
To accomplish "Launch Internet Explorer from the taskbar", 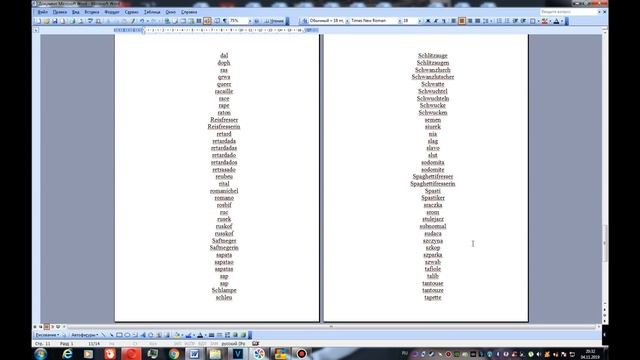I will 67,353.
